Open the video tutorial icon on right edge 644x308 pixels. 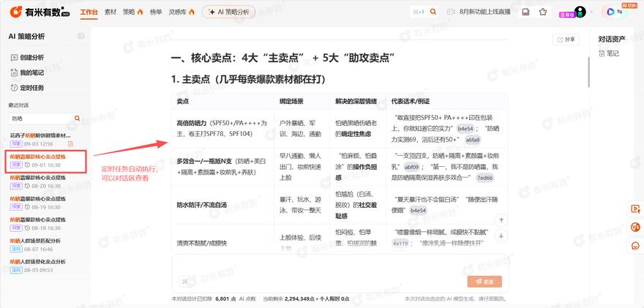click(635, 209)
